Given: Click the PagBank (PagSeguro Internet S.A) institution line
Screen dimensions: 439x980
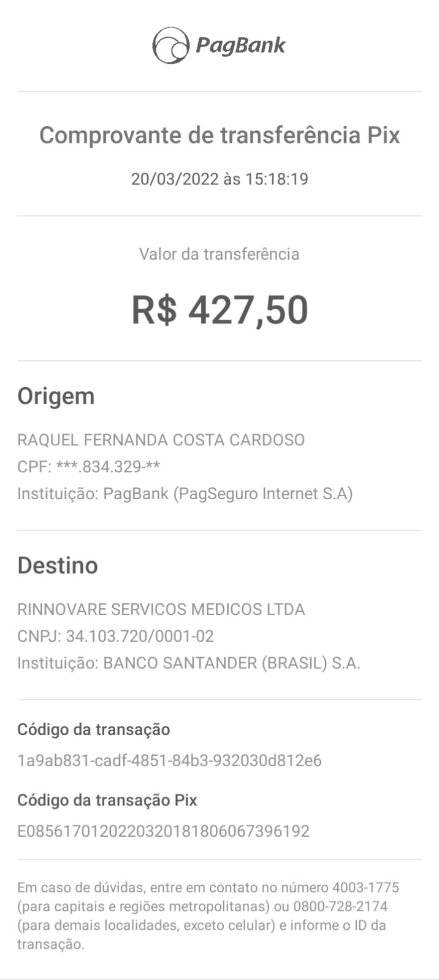Looking at the screenshot, I should click(185, 494).
